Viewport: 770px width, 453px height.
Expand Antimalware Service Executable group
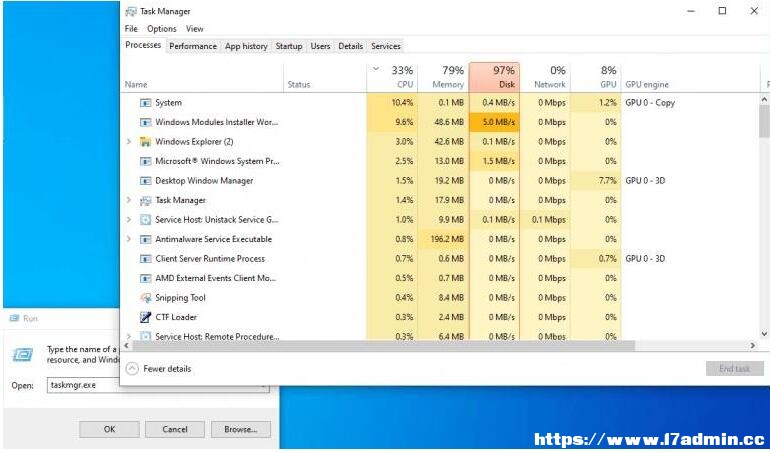[x=129, y=239]
